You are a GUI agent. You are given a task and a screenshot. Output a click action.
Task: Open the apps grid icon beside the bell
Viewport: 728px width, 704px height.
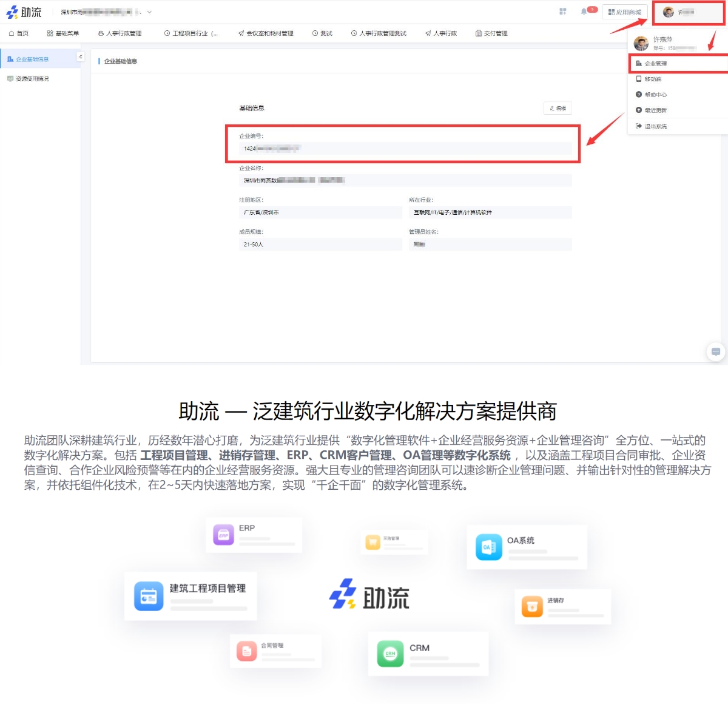[x=562, y=12]
